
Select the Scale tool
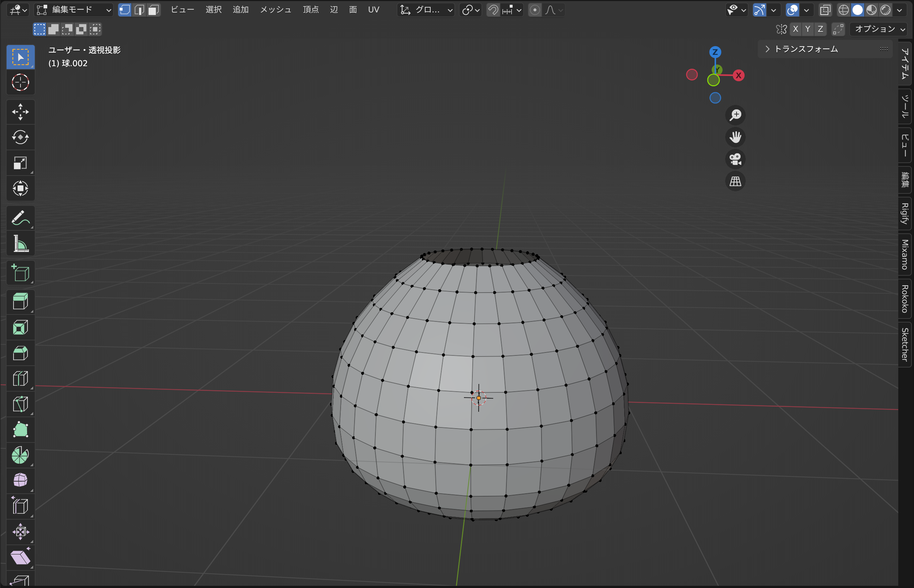point(20,163)
